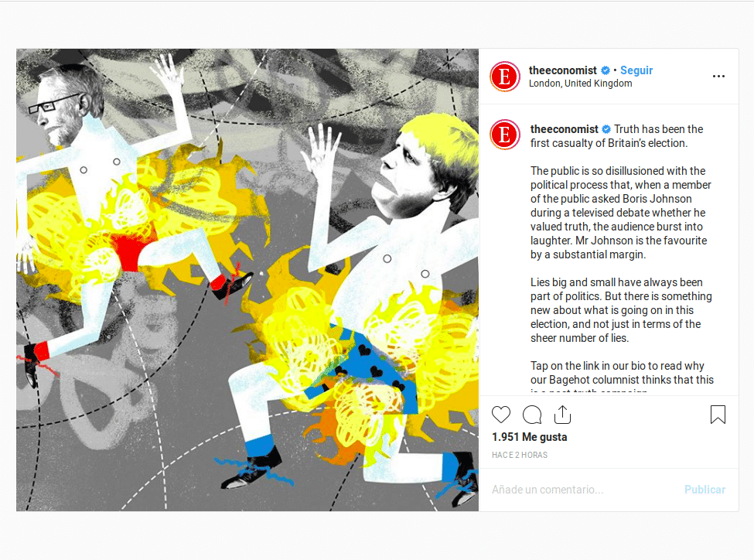Screen dimensions: 754x560
Task: Click The Economist header profile avatar
Action: pyautogui.click(x=505, y=77)
